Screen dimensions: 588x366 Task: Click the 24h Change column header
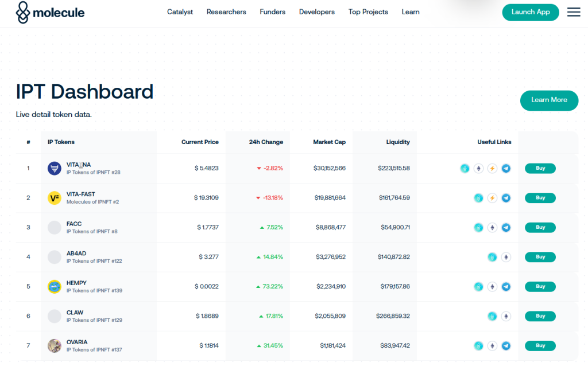266,142
